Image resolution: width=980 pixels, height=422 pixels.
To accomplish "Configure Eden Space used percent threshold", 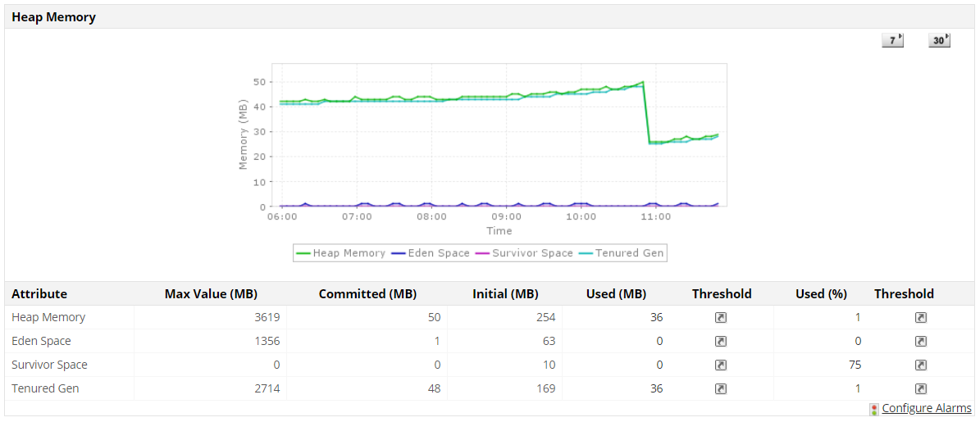I will point(921,342).
